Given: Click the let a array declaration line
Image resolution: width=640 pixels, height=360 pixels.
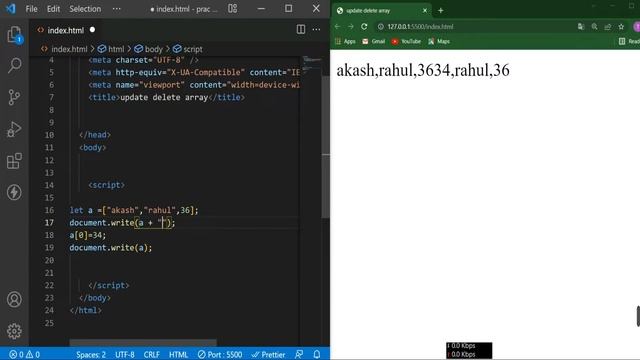Looking at the screenshot, I should (x=134, y=210).
